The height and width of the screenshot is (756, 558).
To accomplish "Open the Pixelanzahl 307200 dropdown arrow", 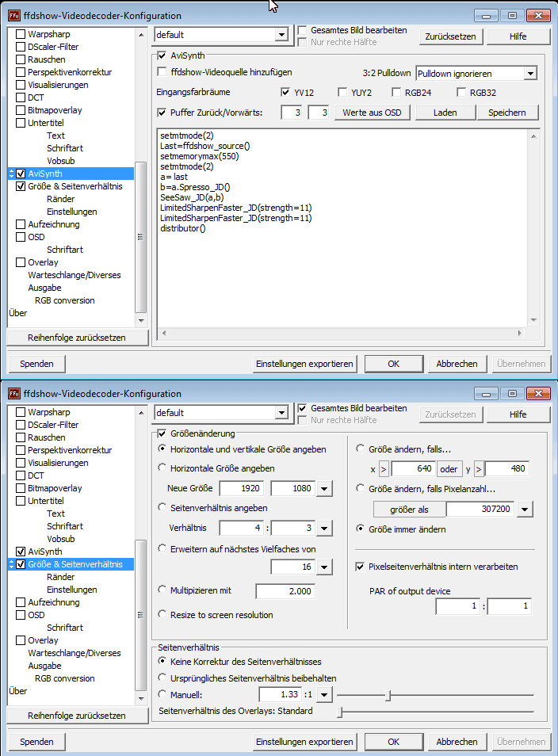I will (x=524, y=509).
